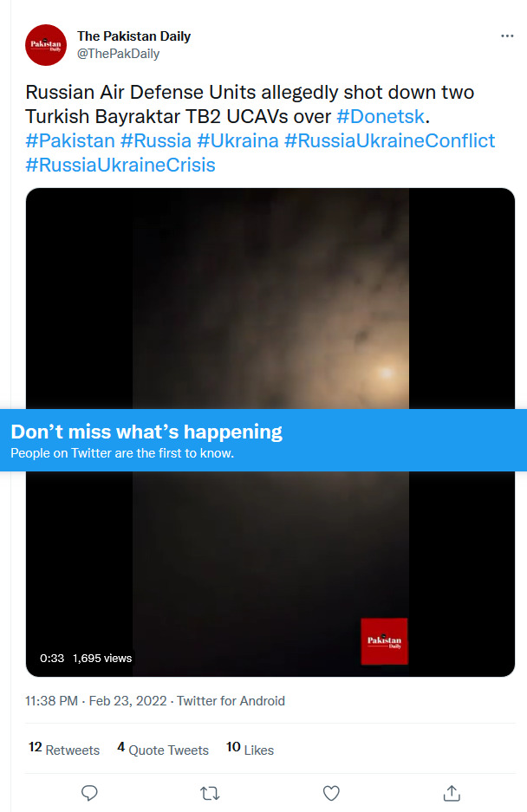527x812 pixels.
Task: Open the #Donetsk hashtag link
Action: click(x=381, y=116)
